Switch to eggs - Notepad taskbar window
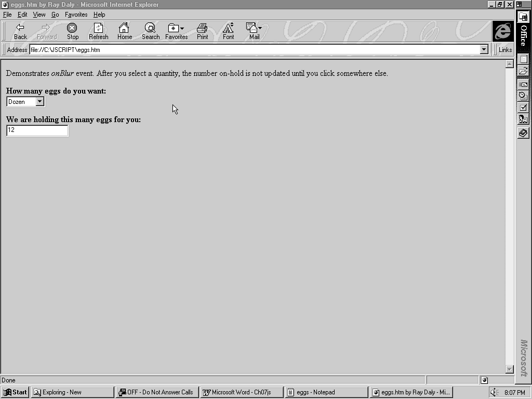Screen dimensions: 532x399 point(326,392)
